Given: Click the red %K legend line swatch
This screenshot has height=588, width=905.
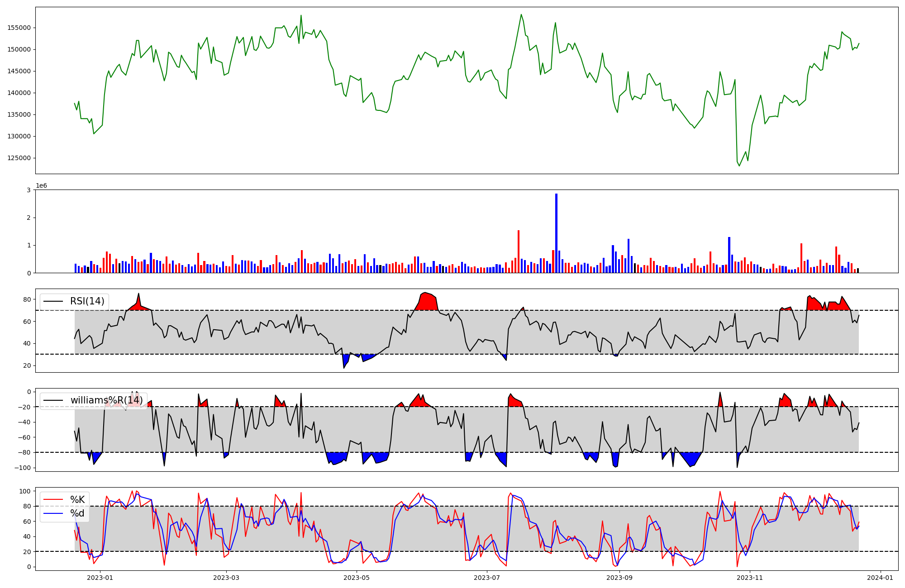Looking at the screenshot, I should (x=53, y=500).
